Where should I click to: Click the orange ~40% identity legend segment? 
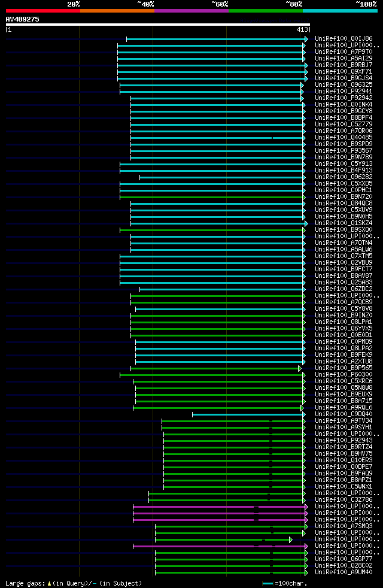tap(117, 11)
